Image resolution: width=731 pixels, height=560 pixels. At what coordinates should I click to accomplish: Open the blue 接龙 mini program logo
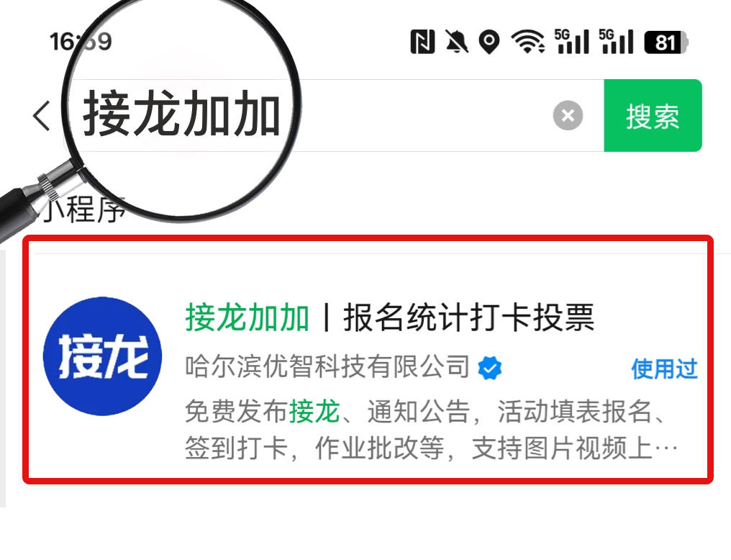pos(103,356)
